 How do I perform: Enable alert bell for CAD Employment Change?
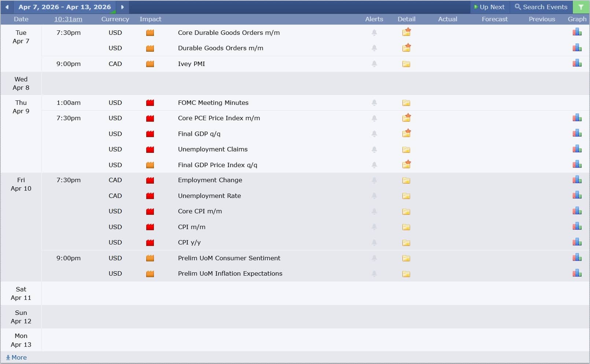pos(374,180)
